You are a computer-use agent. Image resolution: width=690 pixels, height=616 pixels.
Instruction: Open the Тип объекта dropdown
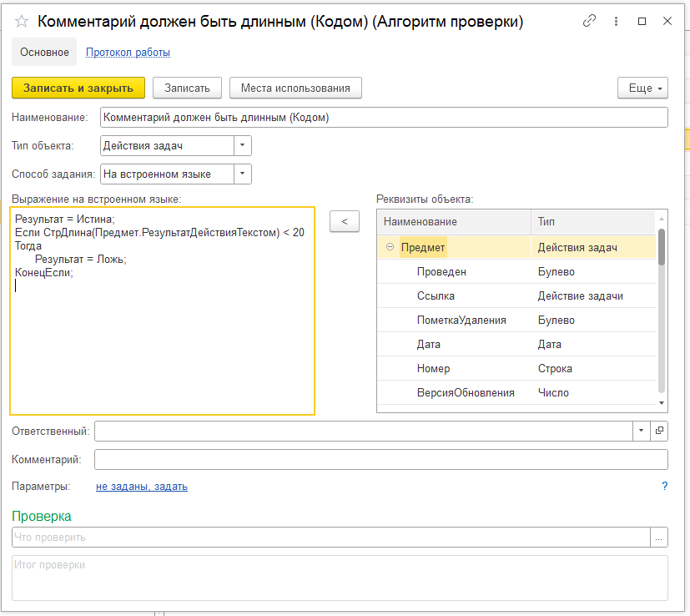point(242,146)
